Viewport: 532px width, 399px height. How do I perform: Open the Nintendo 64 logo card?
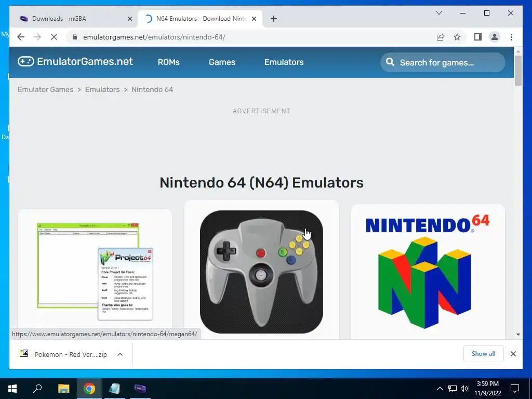(x=428, y=272)
